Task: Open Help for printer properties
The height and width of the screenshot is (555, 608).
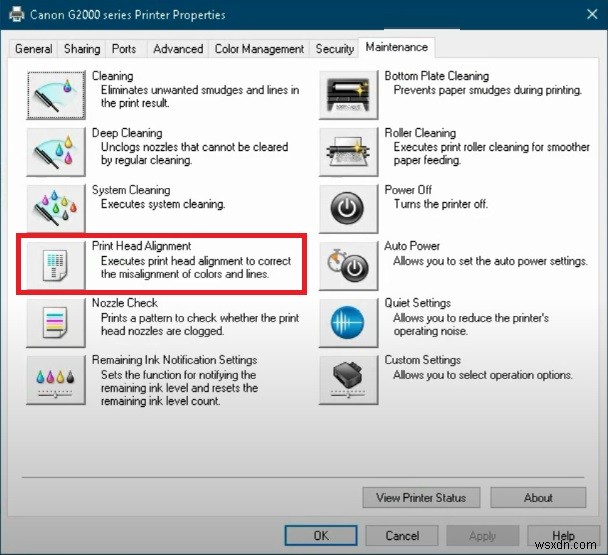Action: tap(563, 536)
